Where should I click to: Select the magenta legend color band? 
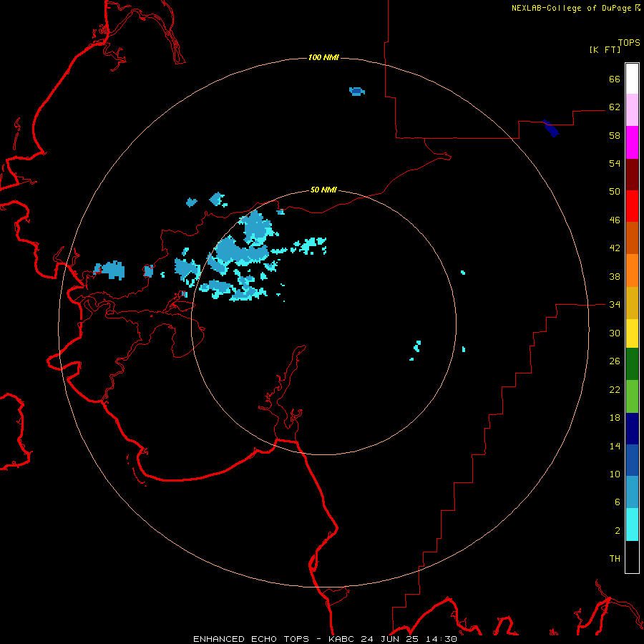[632, 142]
